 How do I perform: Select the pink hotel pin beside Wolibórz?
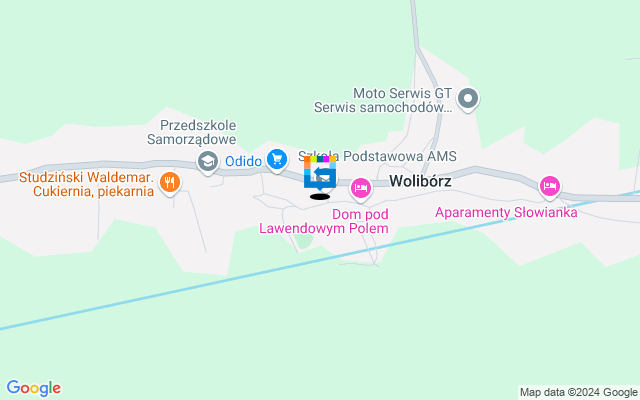point(360,189)
